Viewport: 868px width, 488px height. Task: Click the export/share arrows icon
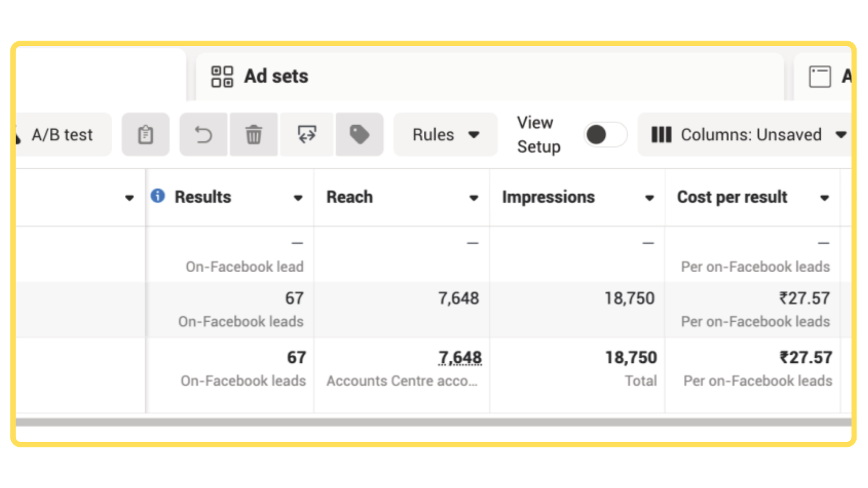click(307, 134)
